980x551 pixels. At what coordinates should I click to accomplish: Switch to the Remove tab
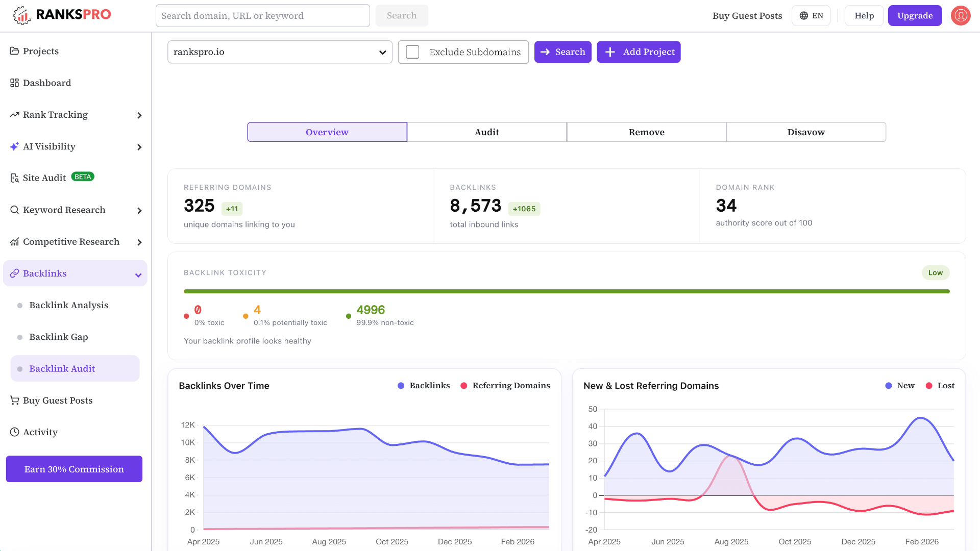pyautogui.click(x=647, y=132)
